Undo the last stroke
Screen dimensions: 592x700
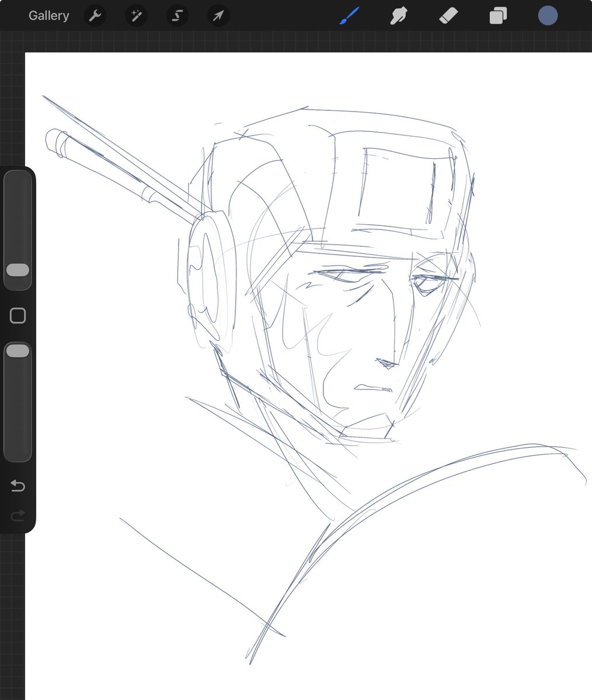(18, 485)
